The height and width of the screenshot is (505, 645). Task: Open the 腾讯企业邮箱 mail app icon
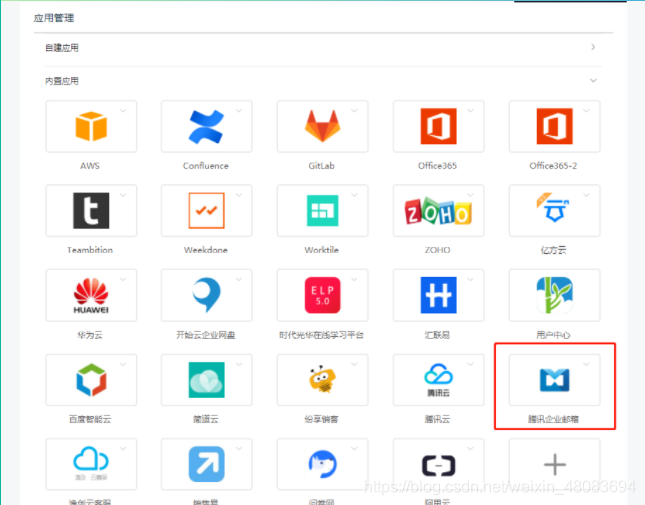pos(555,380)
